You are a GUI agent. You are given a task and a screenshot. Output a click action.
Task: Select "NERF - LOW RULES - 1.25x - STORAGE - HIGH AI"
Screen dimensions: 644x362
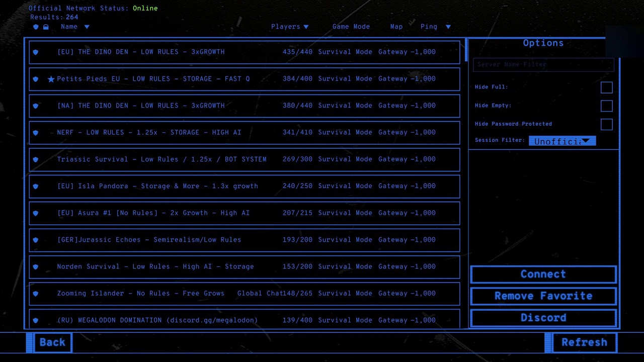click(x=245, y=133)
